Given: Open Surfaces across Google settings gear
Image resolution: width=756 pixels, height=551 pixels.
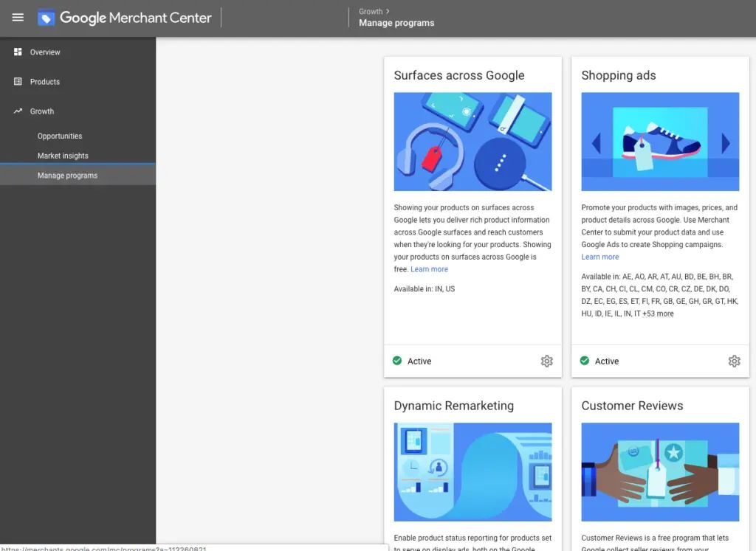Looking at the screenshot, I should click(x=546, y=361).
